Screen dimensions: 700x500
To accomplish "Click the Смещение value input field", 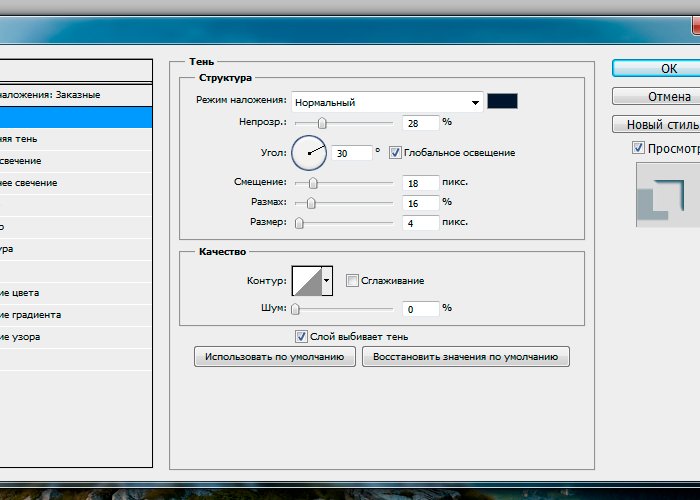I will (421, 183).
